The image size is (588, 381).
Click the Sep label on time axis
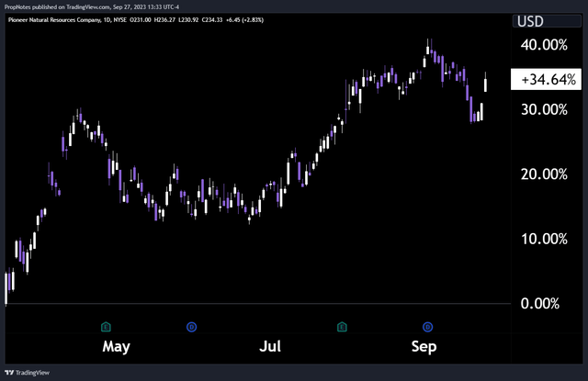[x=424, y=347]
